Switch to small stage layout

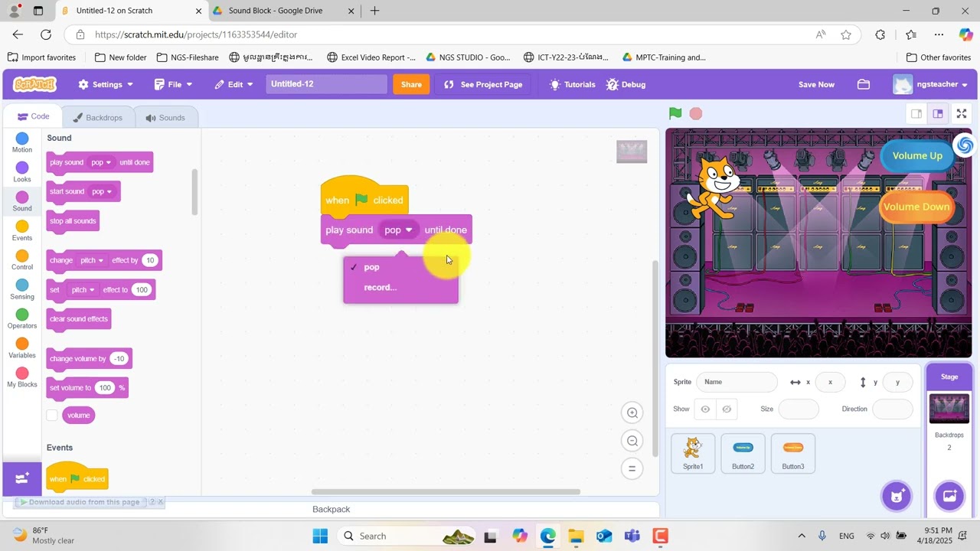(916, 114)
